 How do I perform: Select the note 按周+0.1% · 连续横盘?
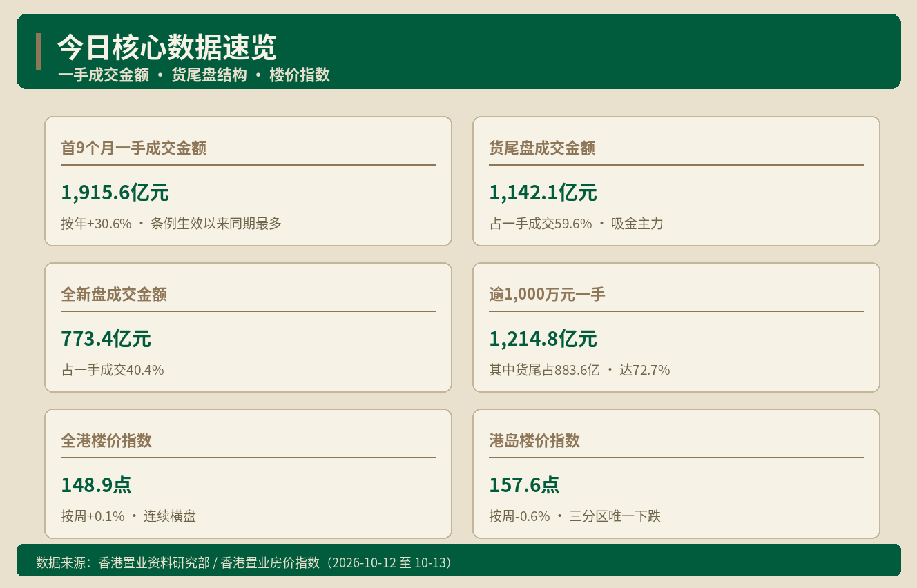(128, 516)
